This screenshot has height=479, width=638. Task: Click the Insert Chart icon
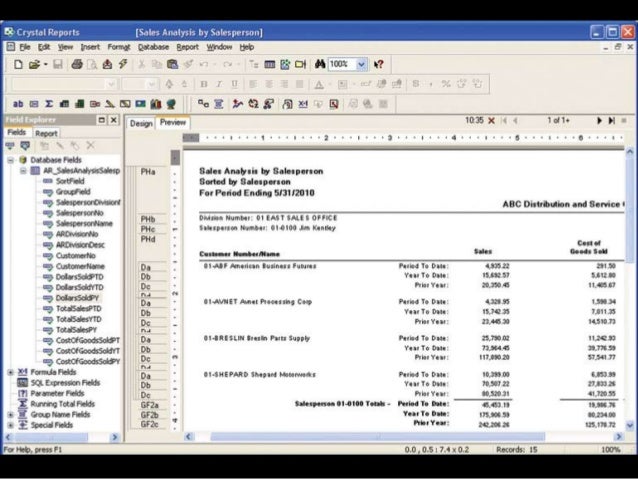point(156,102)
